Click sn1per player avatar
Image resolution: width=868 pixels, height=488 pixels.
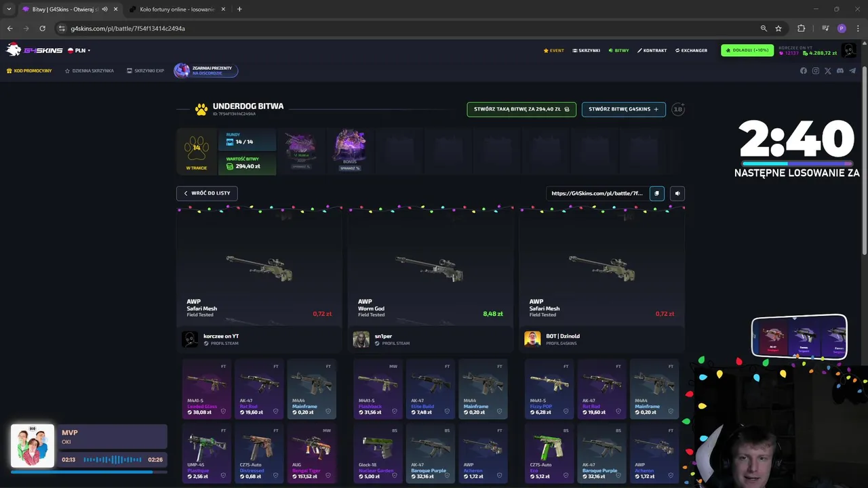[x=361, y=339]
